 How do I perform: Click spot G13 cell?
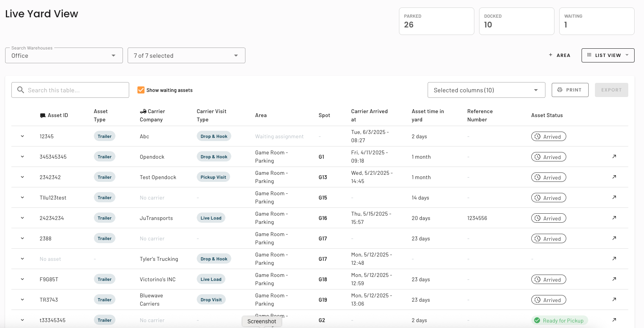(323, 177)
